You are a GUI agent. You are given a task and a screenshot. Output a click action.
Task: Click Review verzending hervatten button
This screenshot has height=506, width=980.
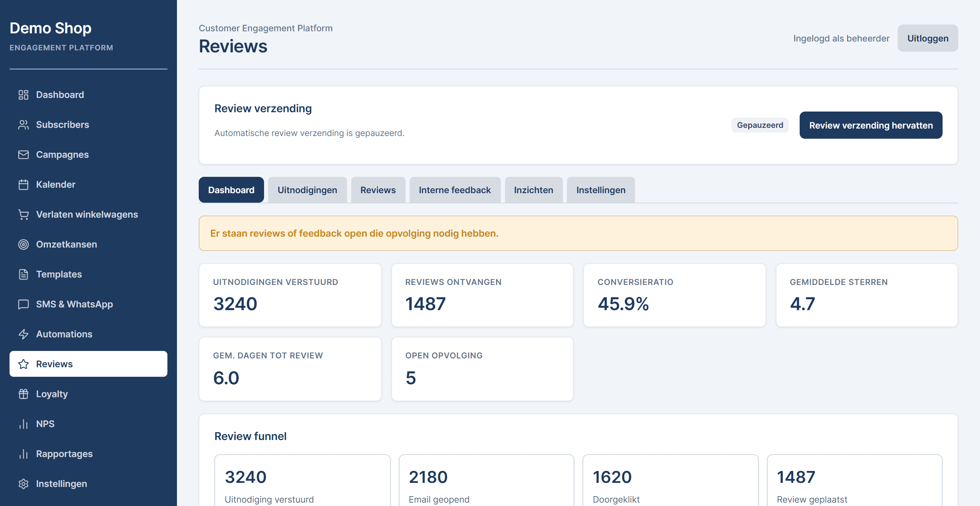point(871,125)
